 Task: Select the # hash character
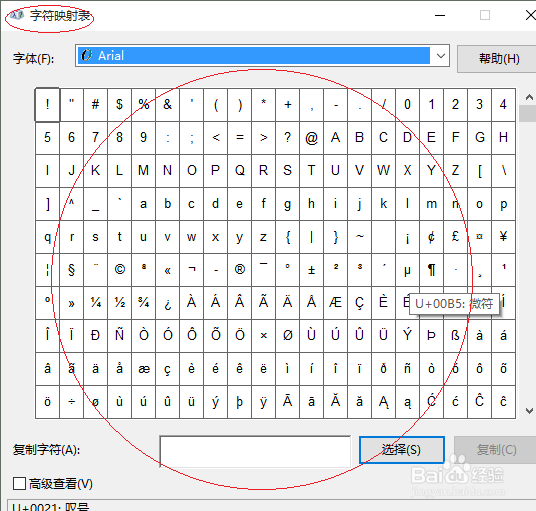click(95, 105)
